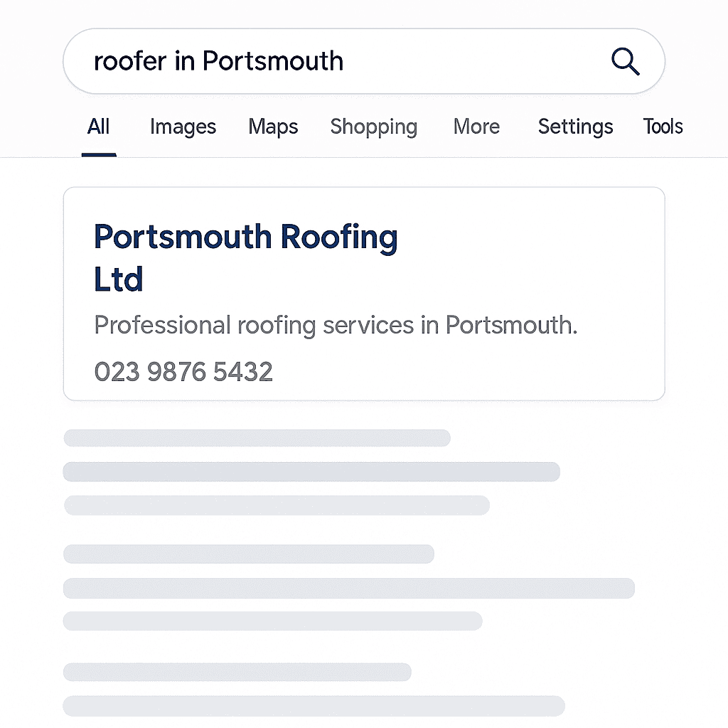Click bottom line of second placeholder result
This screenshot has height=728, width=728.
[x=272, y=621]
